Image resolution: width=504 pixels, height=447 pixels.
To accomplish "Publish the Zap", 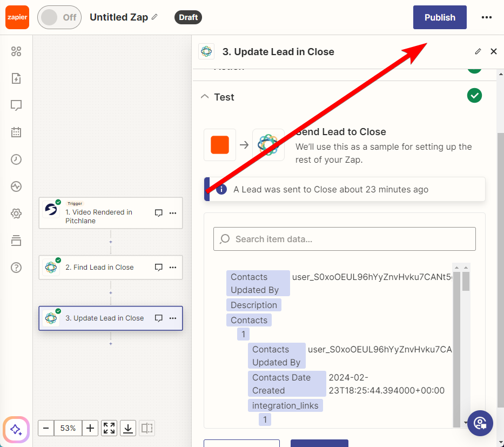I will (x=440, y=17).
